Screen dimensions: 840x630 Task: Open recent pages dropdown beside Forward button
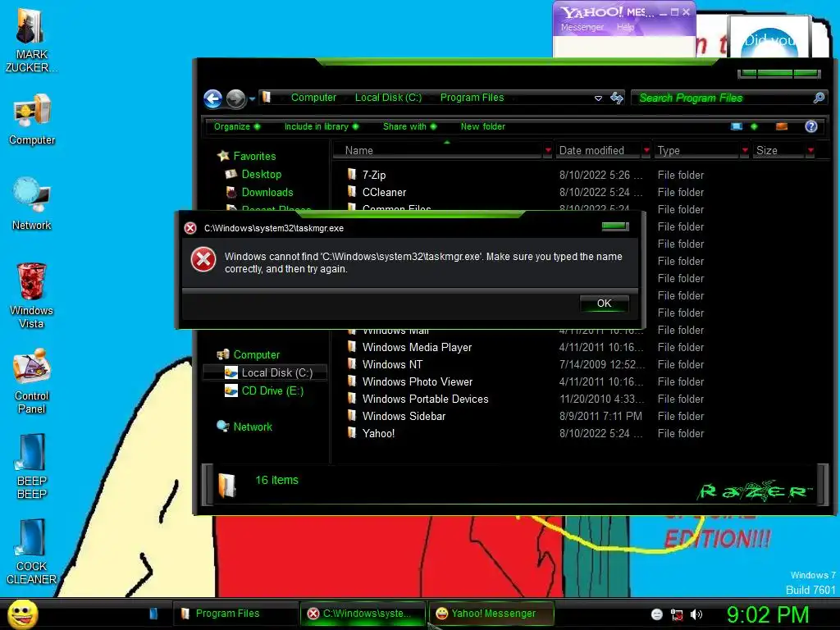[252, 99]
